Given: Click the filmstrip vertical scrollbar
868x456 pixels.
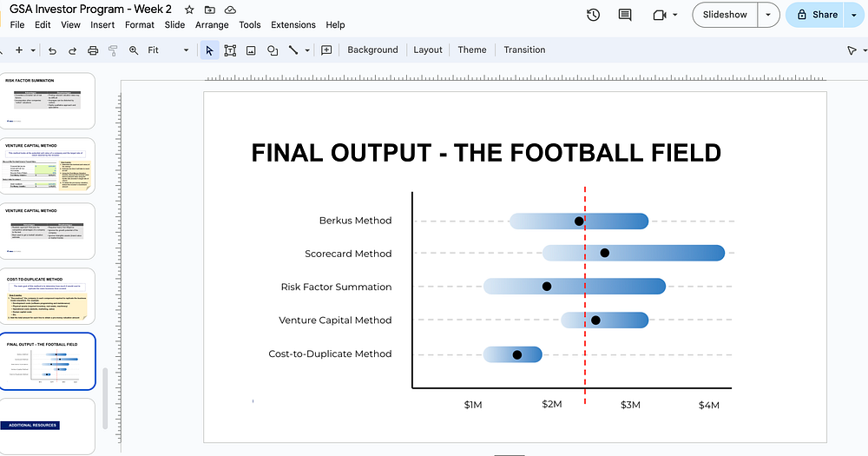Looking at the screenshot, I should pos(105,398).
